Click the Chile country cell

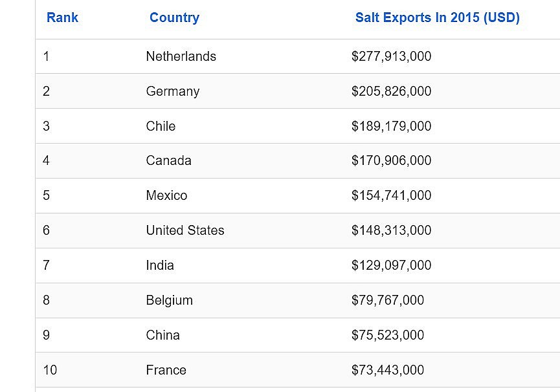click(x=161, y=126)
